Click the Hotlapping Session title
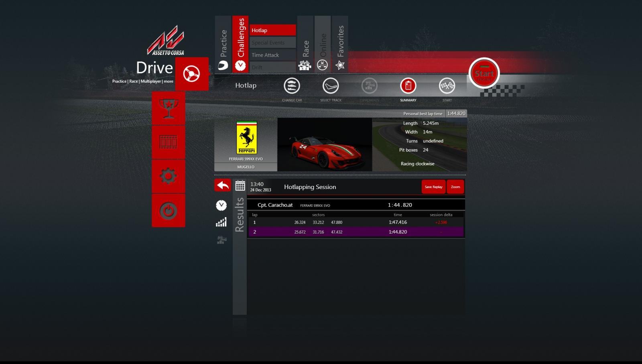 (310, 187)
